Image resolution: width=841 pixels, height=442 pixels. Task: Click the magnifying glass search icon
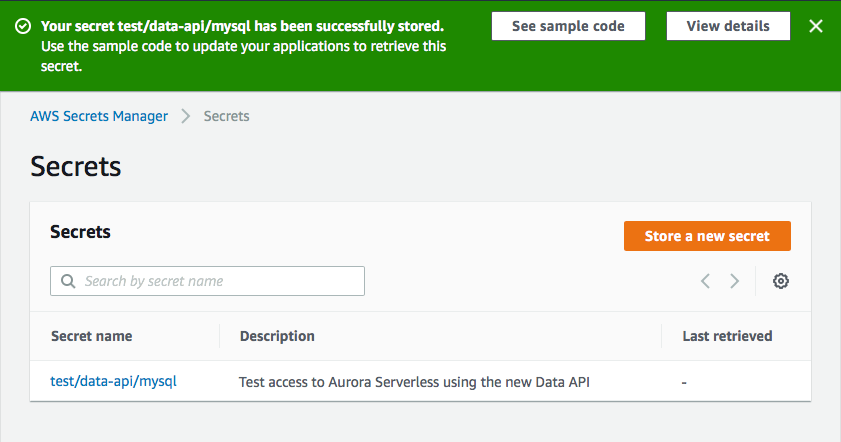click(68, 281)
